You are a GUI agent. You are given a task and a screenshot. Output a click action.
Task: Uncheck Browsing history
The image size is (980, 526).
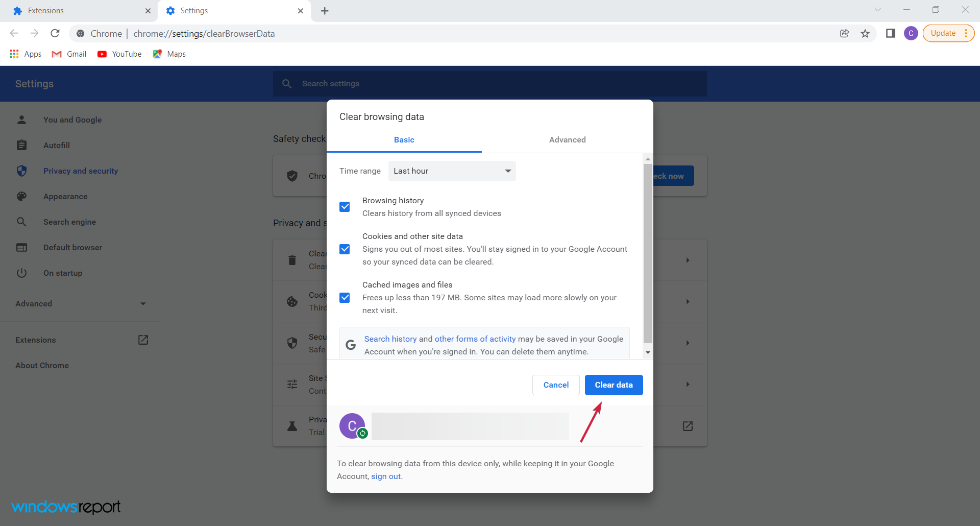click(345, 206)
